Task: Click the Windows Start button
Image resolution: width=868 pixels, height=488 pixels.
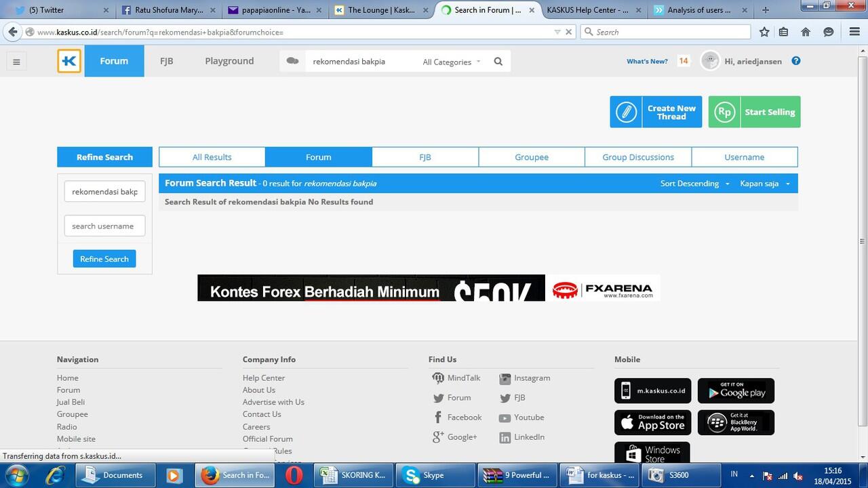Action: (16, 475)
